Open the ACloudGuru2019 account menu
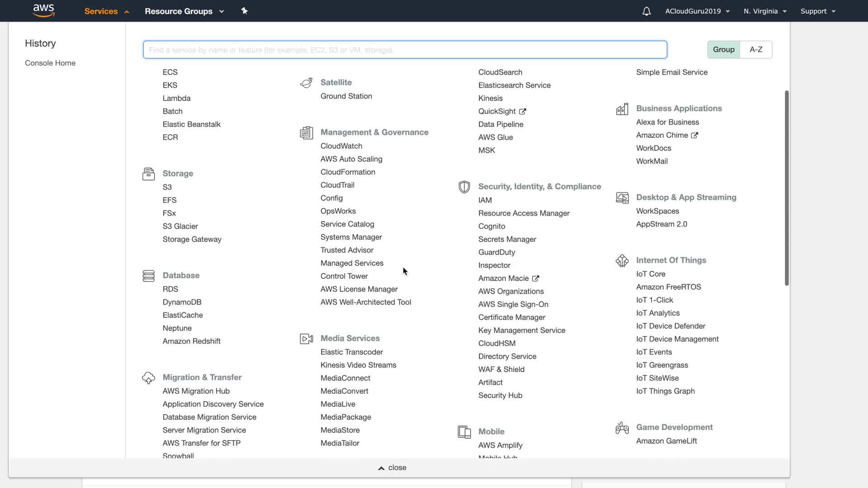 pyautogui.click(x=697, y=11)
